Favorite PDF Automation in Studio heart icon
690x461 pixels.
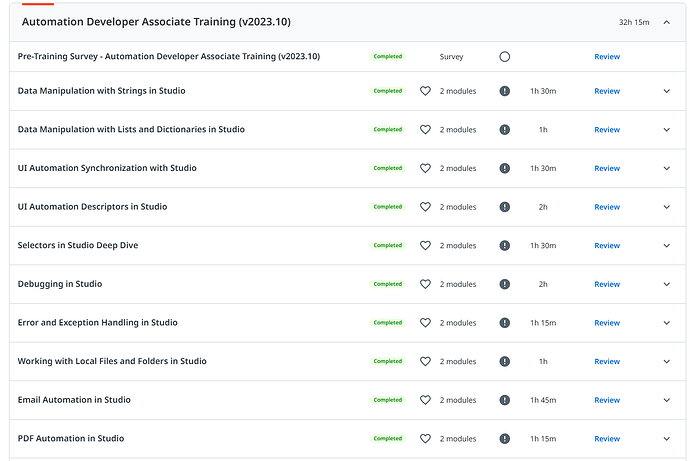pos(425,439)
